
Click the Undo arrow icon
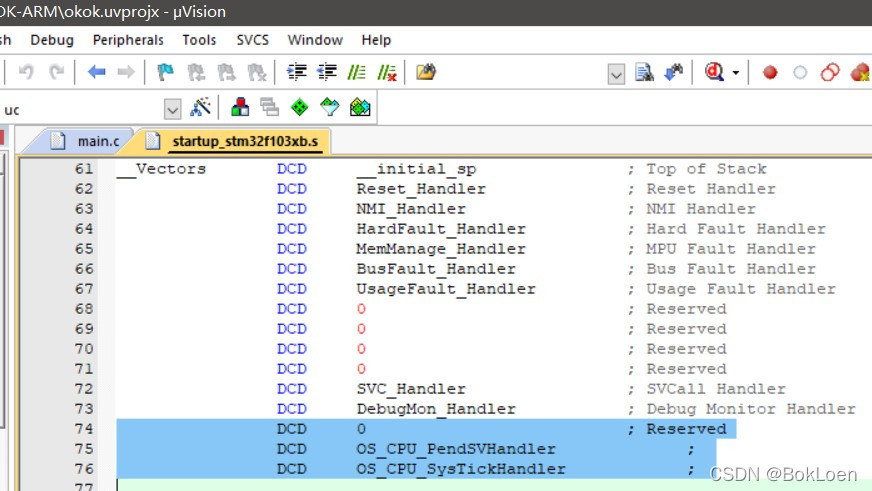(26, 72)
